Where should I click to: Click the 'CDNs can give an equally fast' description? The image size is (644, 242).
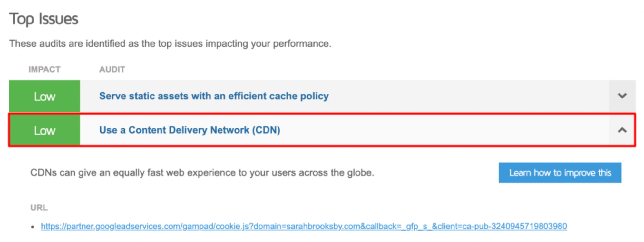coord(202,173)
